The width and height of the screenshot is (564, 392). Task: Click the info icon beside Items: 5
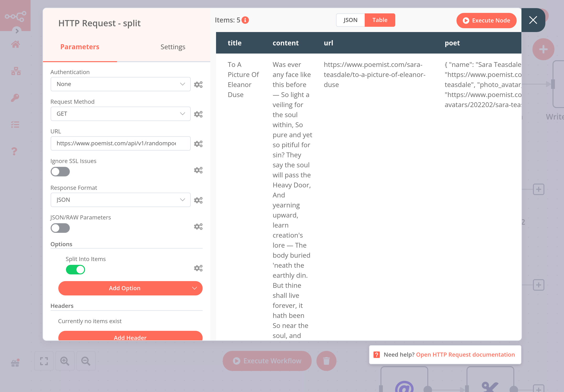point(245,20)
